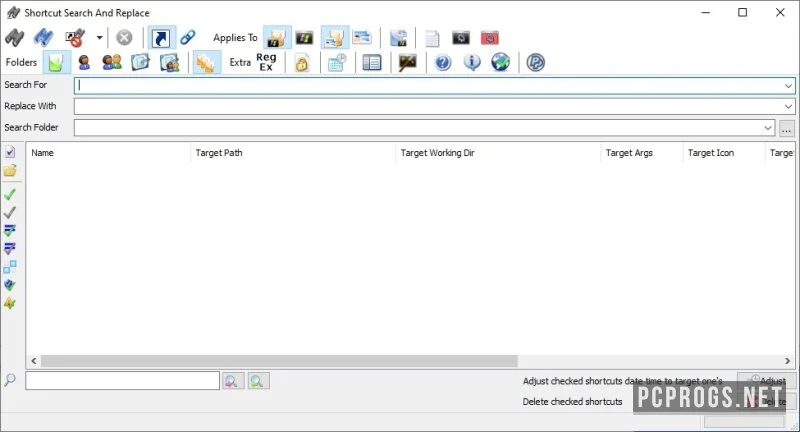
Task: Click the green check mark sidebar icon
Action: click(x=10, y=194)
